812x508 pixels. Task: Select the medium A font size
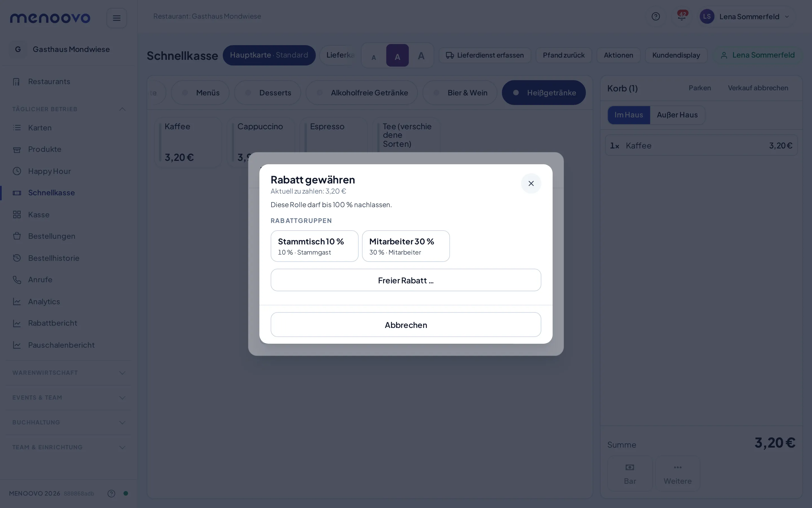click(397, 55)
